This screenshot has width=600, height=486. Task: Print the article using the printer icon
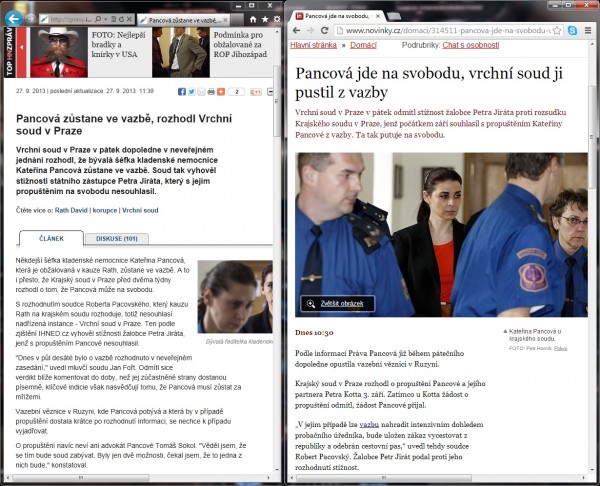211,92
